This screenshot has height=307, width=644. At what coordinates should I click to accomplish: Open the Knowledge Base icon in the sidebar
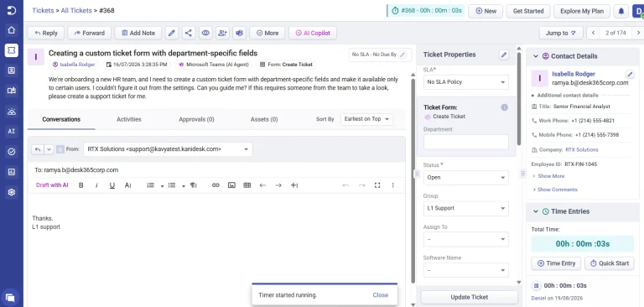click(x=12, y=91)
